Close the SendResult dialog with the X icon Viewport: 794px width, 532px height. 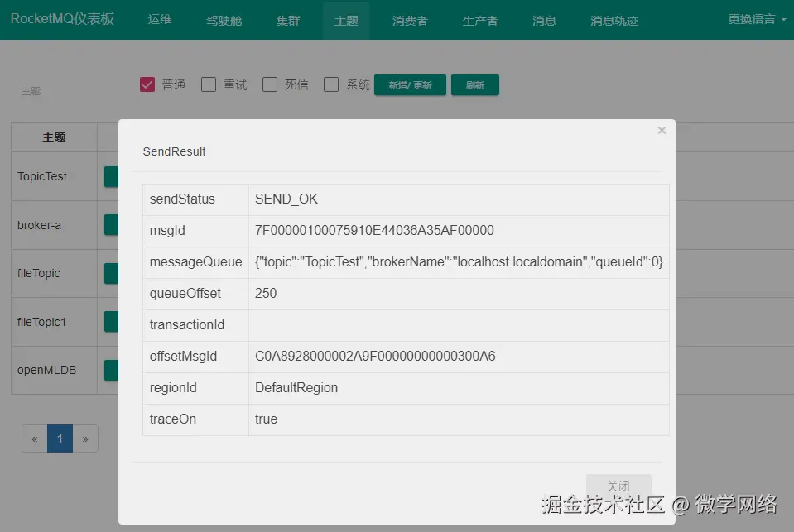pyautogui.click(x=662, y=131)
